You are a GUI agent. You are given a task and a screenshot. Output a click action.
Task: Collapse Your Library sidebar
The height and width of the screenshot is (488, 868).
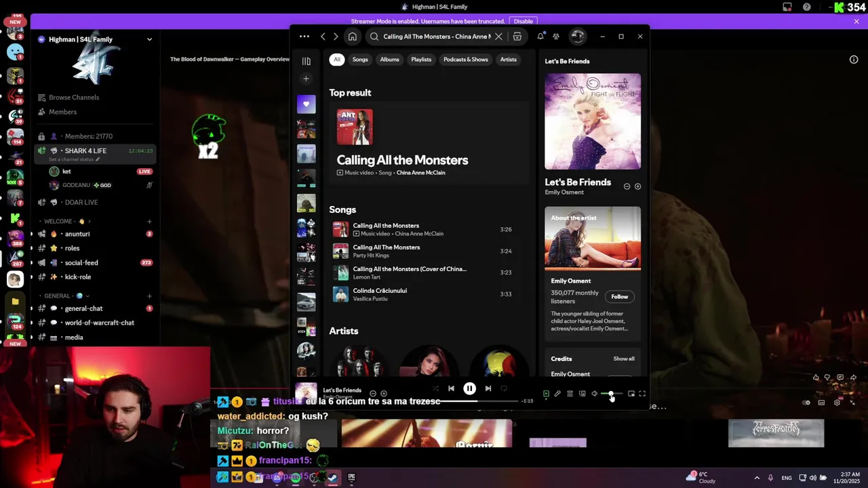(306, 61)
